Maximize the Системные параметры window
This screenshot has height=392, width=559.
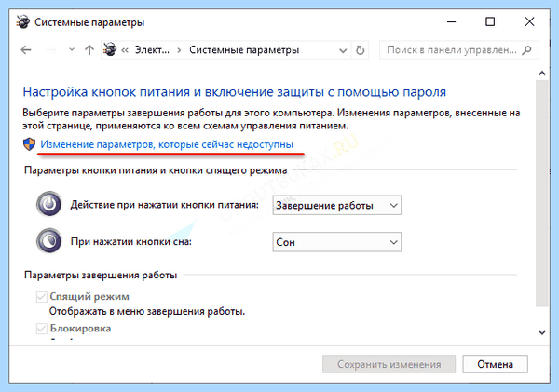[490, 21]
